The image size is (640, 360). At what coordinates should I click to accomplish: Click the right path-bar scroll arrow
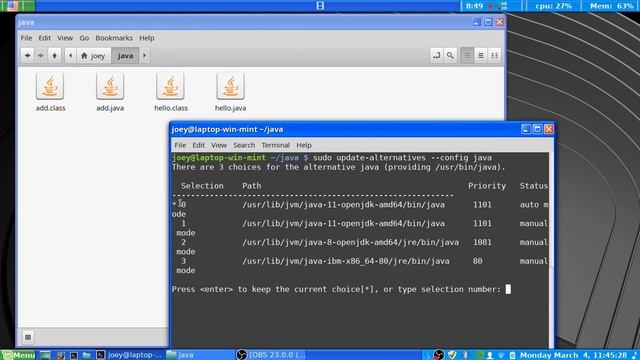point(144,56)
